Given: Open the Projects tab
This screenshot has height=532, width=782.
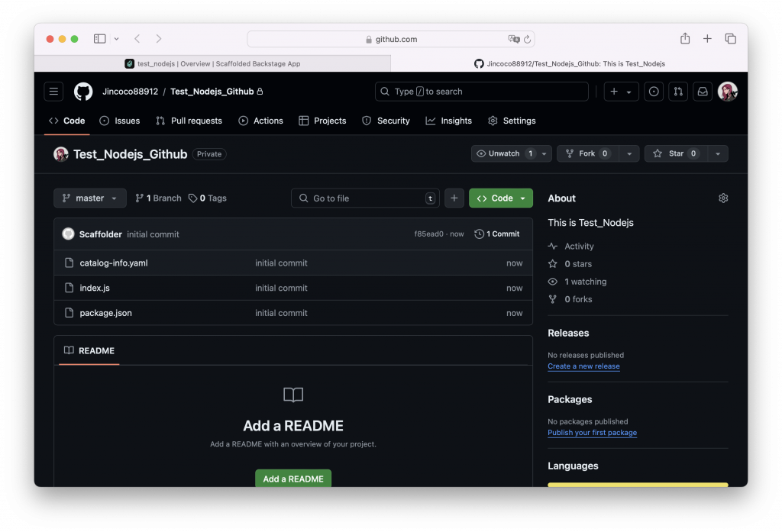Looking at the screenshot, I should click(x=322, y=121).
